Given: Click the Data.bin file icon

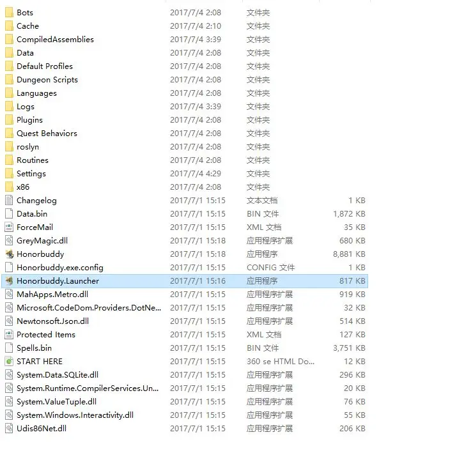Looking at the screenshot, I should tap(9, 213).
